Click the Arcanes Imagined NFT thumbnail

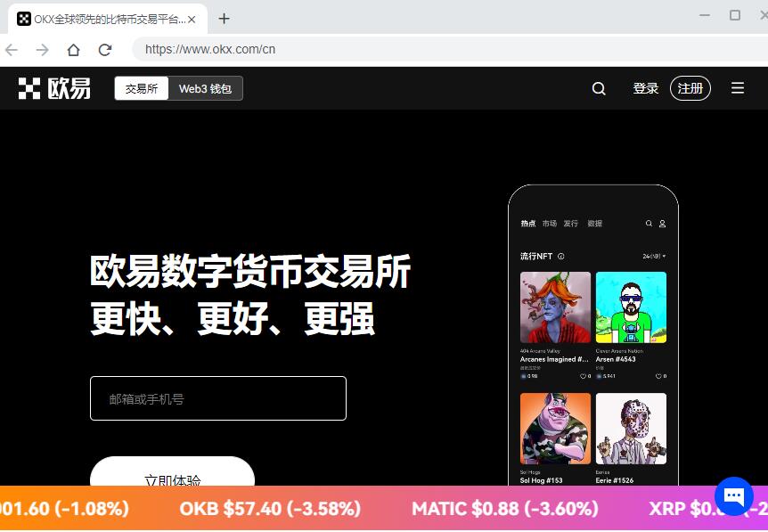[x=555, y=307]
